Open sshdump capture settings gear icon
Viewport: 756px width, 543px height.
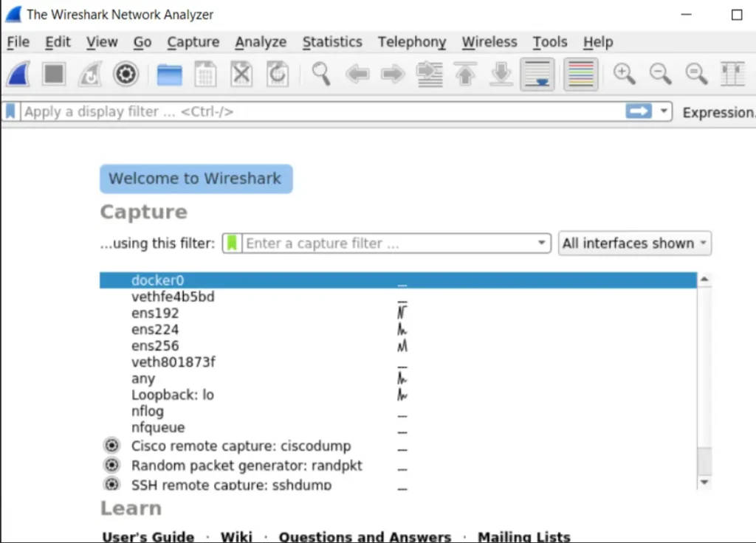[x=112, y=484]
